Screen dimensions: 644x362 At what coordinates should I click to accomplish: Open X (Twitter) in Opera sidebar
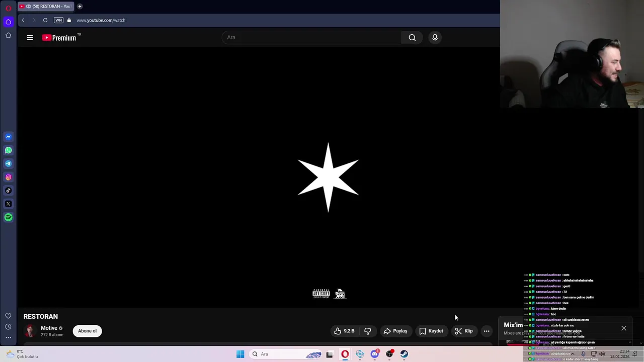(x=8, y=204)
